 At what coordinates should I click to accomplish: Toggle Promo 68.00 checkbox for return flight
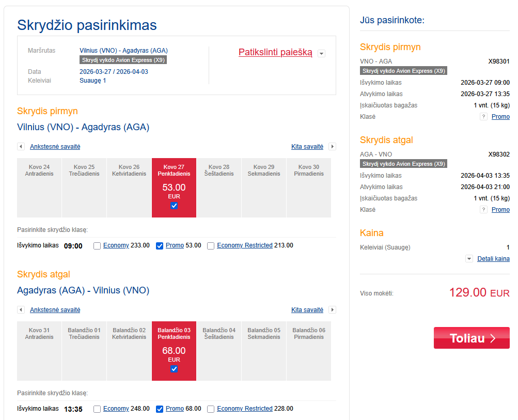160,409
